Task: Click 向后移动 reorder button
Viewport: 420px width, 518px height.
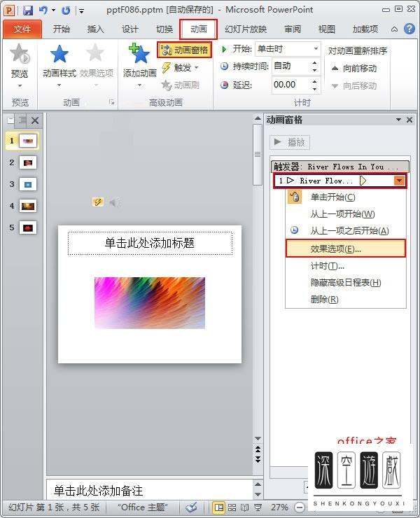Action: coord(354,86)
